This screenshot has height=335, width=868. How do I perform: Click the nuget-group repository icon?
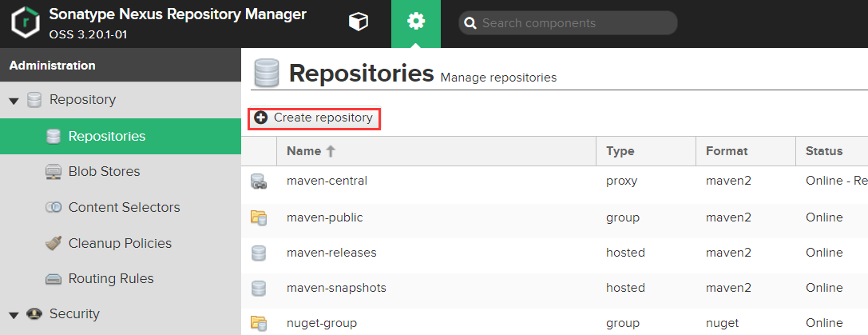click(x=259, y=323)
